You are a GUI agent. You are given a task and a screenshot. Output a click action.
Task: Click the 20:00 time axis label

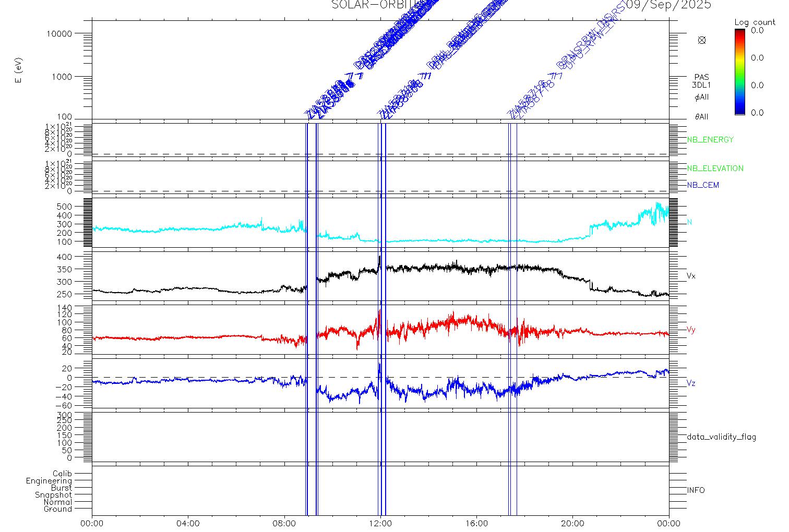tap(572, 523)
